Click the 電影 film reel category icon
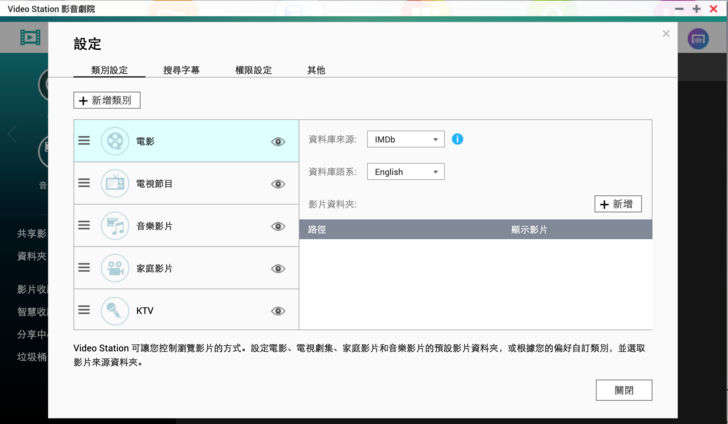Image resolution: width=728 pixels, height=424 pixels. tap(115, 141)
